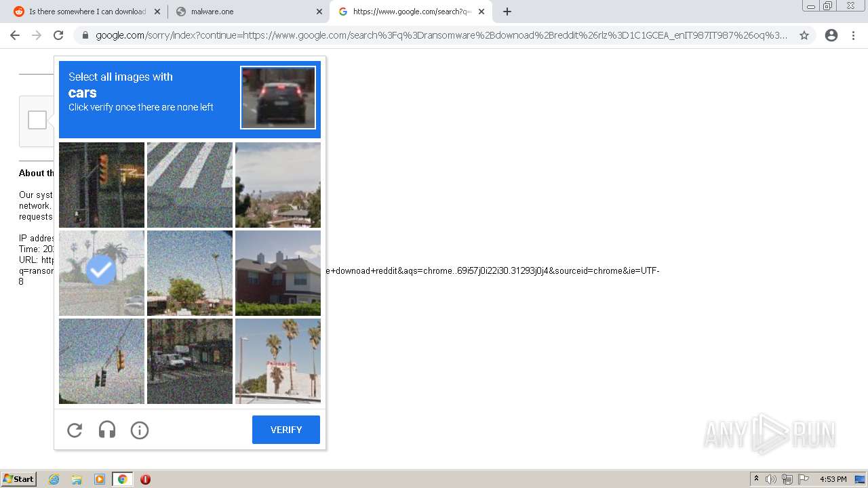
Task: Select the red brick house tile
Action: click(278, 273)
